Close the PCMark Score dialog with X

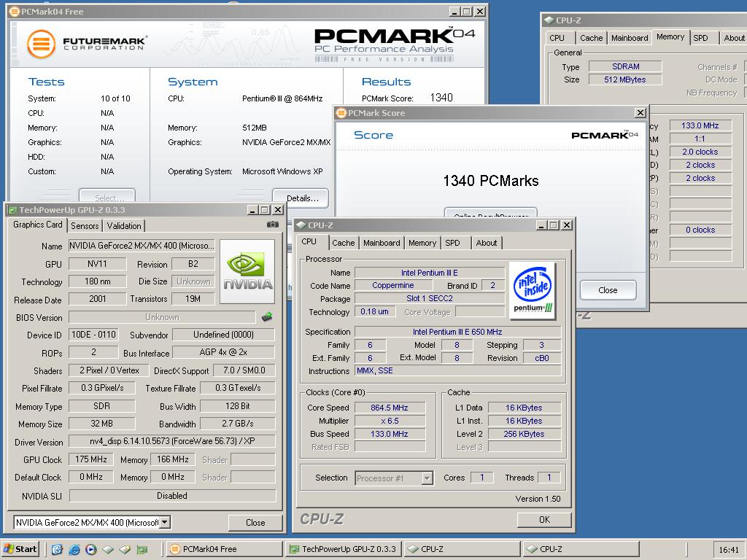coord(640,113)
